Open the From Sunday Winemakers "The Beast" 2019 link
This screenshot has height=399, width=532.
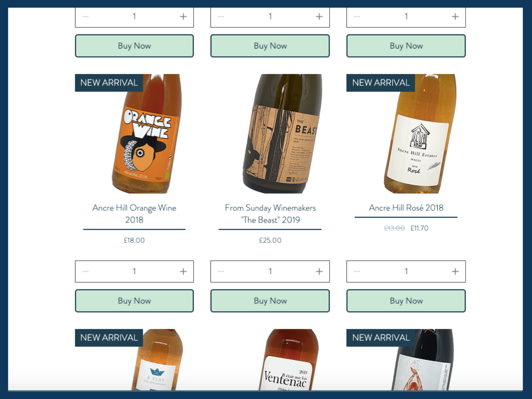pos(270,214)
